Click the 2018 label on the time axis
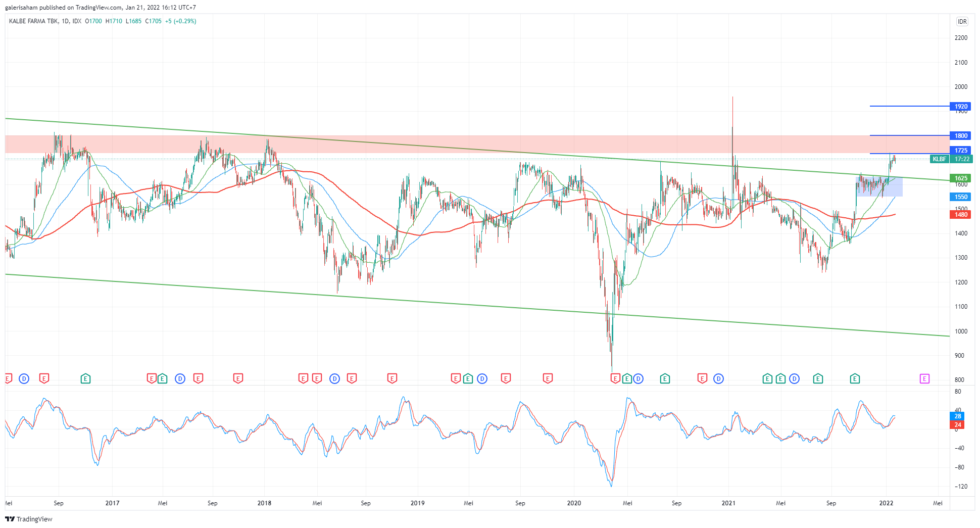 tap(264, 503)
